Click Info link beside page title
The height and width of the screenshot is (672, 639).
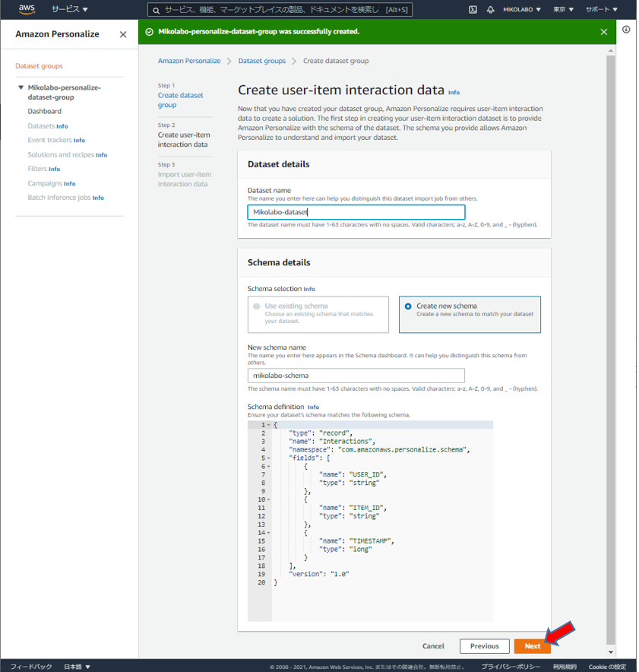[x=455, y=93]
